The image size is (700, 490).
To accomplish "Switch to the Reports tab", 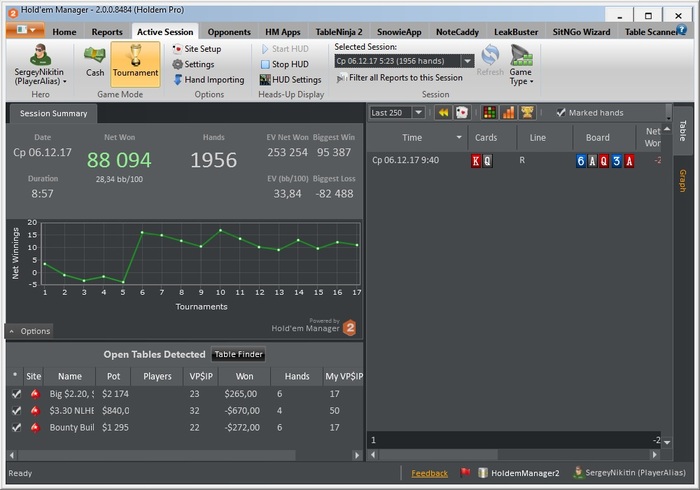I will tap(107, 32).
